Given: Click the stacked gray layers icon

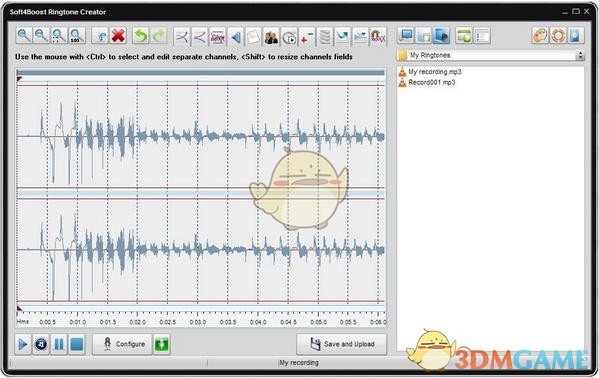Looking at the screenshot, I should (x=325, y=37).
